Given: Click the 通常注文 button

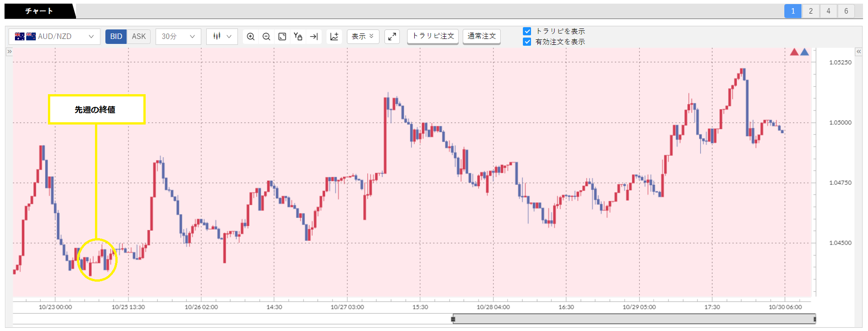Looking at the screenshot, I should (482, 36).
